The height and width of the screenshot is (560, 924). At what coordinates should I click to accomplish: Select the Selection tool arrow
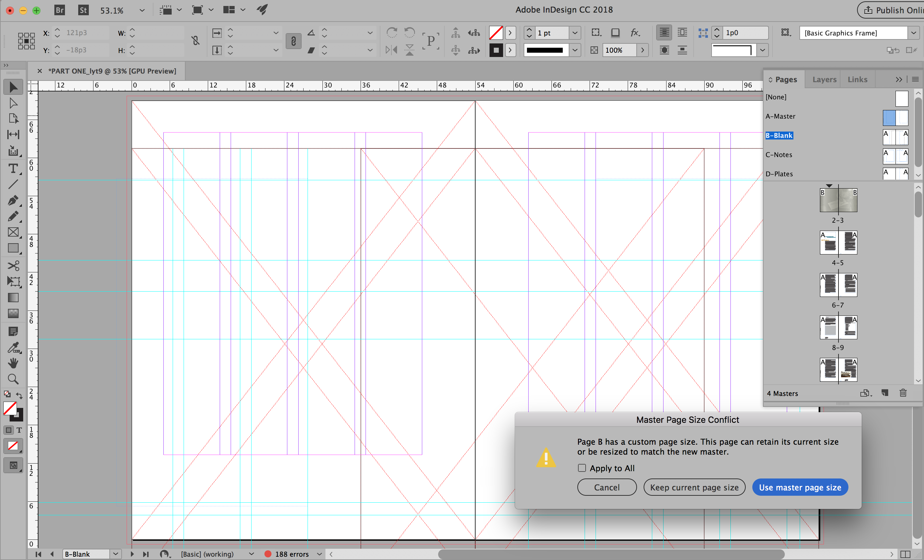(x=13, y=87)
